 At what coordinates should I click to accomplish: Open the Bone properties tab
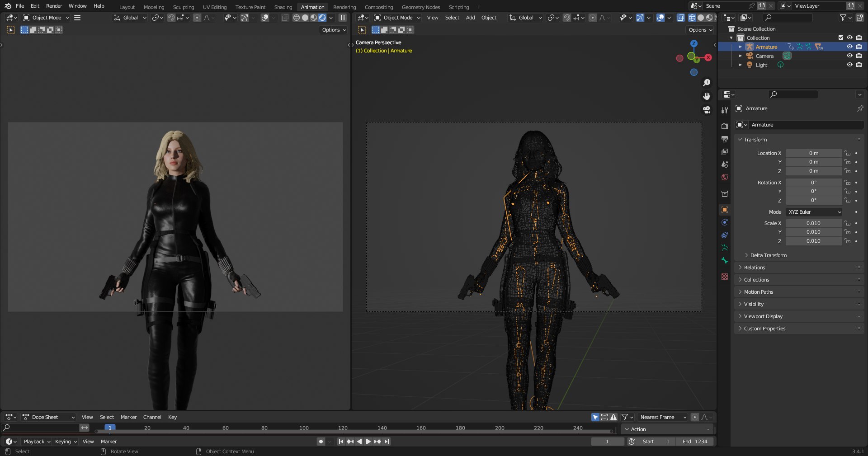pyautogui.click(x=725, y=260)
